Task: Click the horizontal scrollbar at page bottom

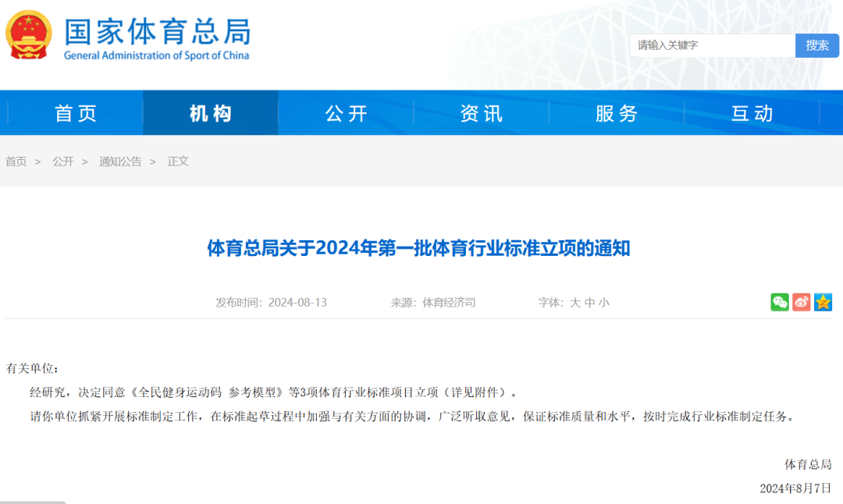Action: click(x=33, y=502)
